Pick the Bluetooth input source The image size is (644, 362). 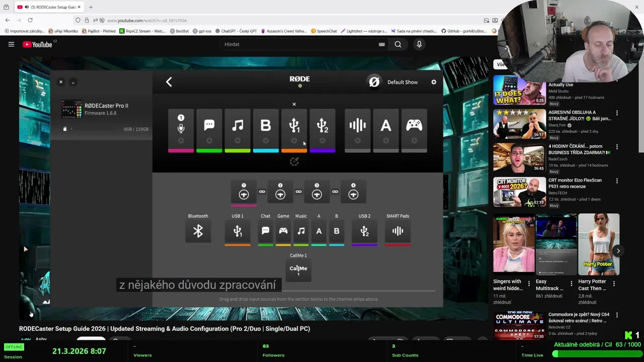click(198, 231)
